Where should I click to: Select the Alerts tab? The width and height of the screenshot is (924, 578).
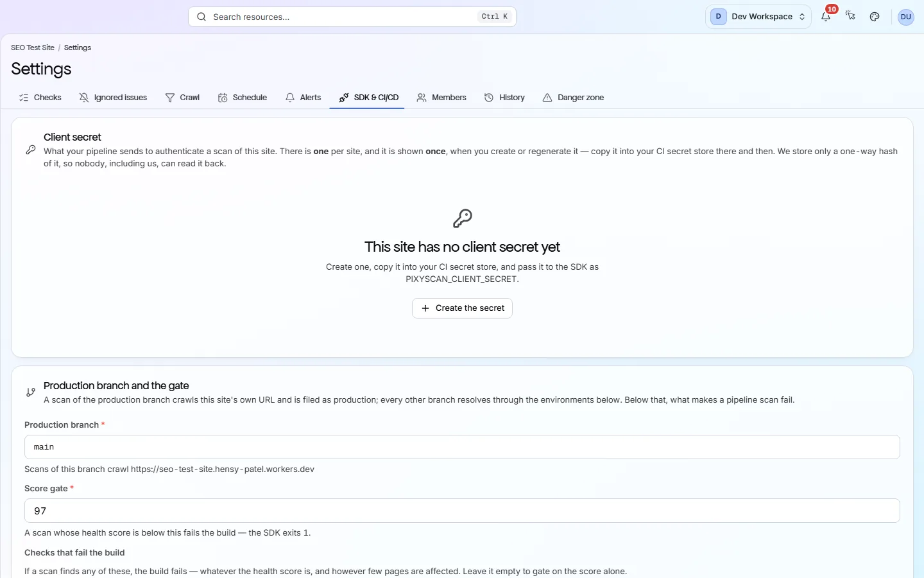[x=303, y=98]
